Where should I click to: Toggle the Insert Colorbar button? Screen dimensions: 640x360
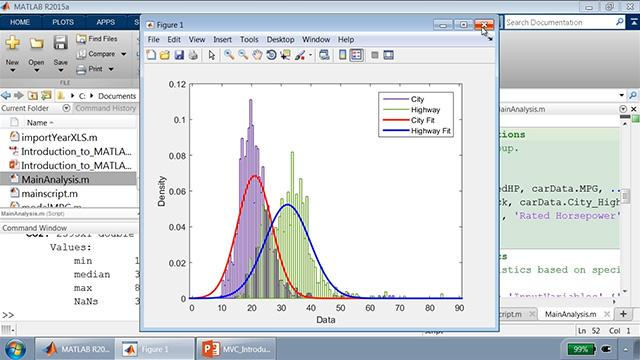(x=343, y=55)
